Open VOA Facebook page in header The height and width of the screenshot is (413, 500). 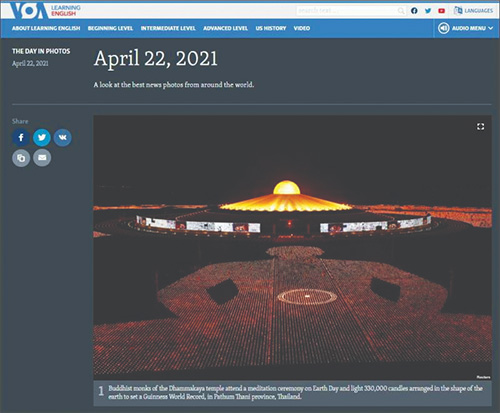tap(414, 11)
